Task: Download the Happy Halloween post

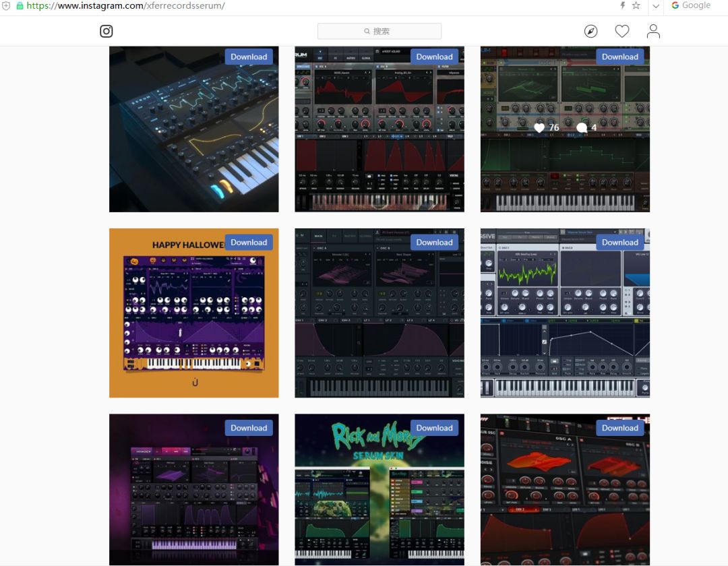Action: [249, 242]
